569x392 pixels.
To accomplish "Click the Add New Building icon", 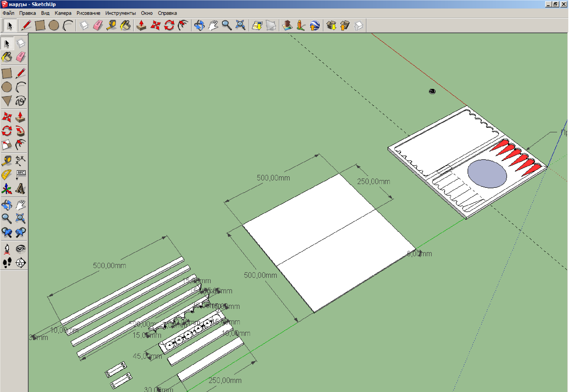I will (x=287, y=25).
